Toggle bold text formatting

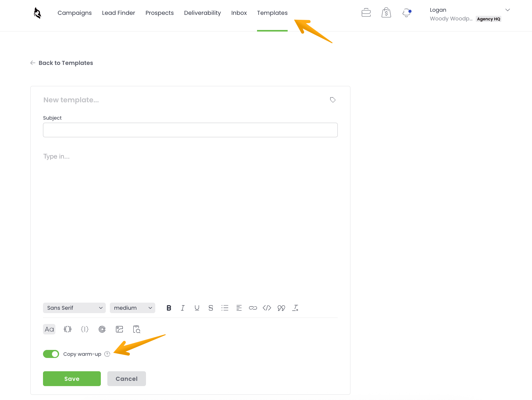tap(169, 308)
